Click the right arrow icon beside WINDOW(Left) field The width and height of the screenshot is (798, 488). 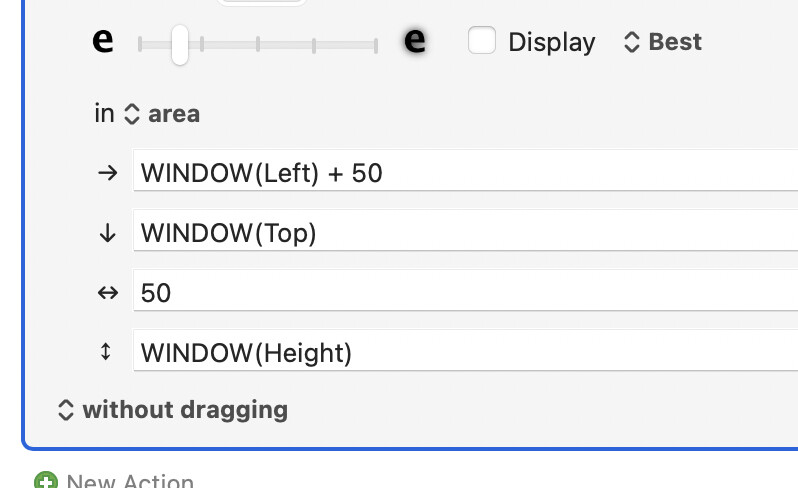[x=107, y=173]
